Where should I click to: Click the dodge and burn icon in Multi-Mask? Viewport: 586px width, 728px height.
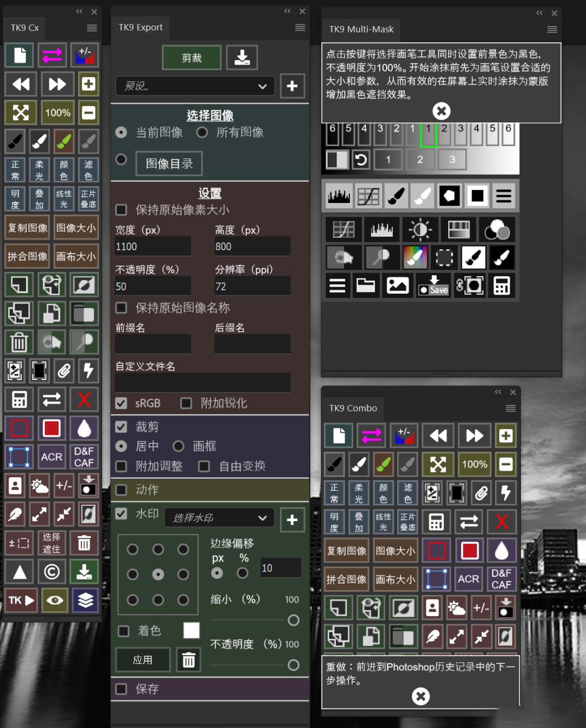[343, 257]
